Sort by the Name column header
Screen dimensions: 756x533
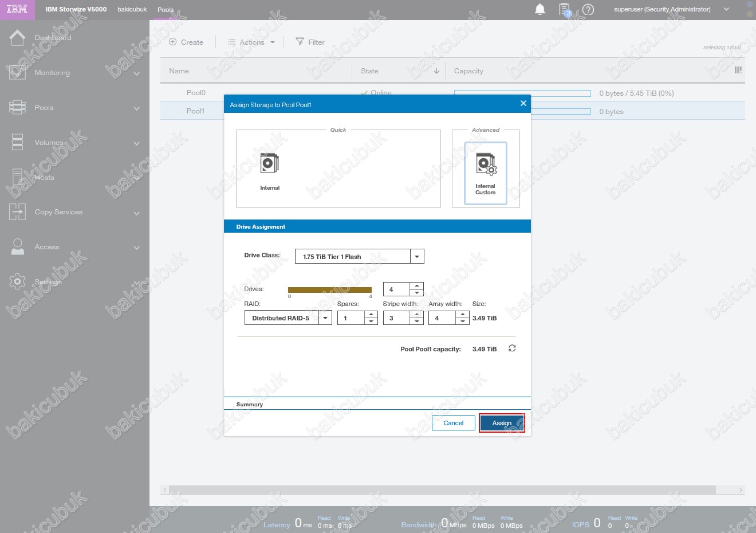coord(179,71)
